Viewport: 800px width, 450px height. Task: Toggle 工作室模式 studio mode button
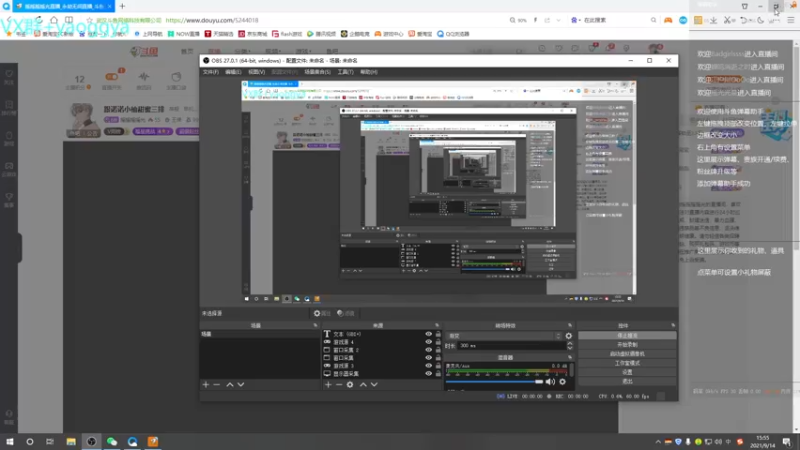pos(627,363)
